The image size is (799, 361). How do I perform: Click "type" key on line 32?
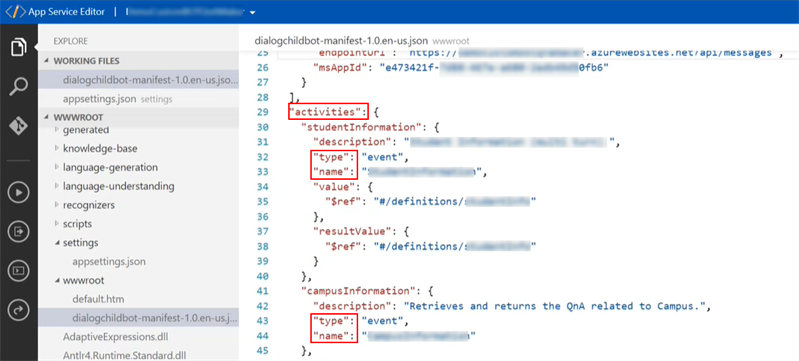pyautogui.click(x=331, y=156)
